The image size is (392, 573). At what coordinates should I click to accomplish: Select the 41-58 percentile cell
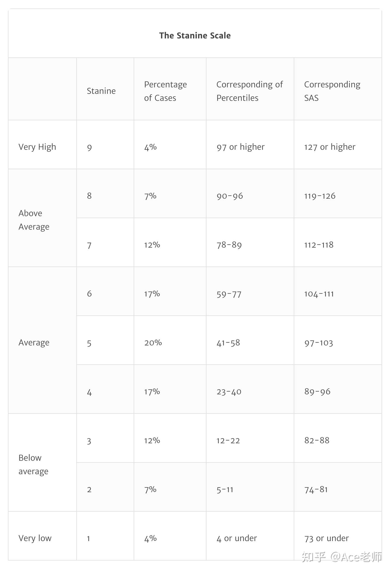228,343
